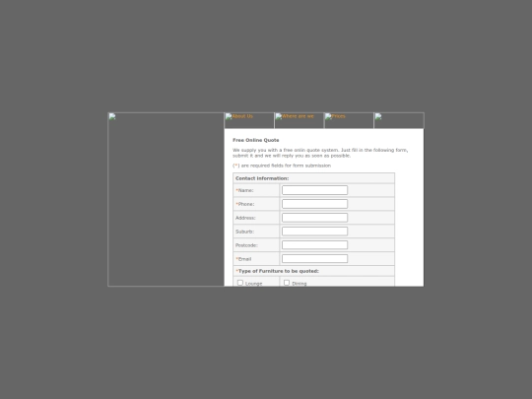This screenshot has width=532, height=399.
Task: Click the unlabeled broken image after Prices
Action: coord(399,120)
